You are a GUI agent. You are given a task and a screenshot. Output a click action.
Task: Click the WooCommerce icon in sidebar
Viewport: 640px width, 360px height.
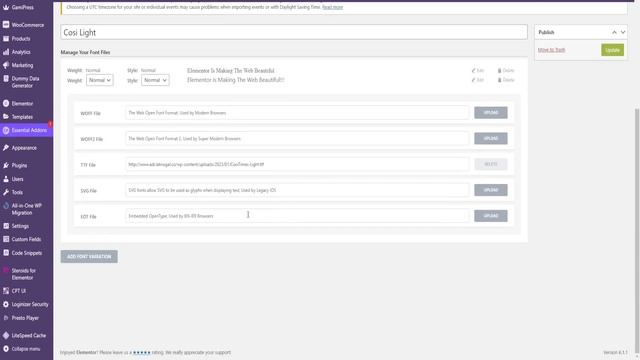pos(6,25)
